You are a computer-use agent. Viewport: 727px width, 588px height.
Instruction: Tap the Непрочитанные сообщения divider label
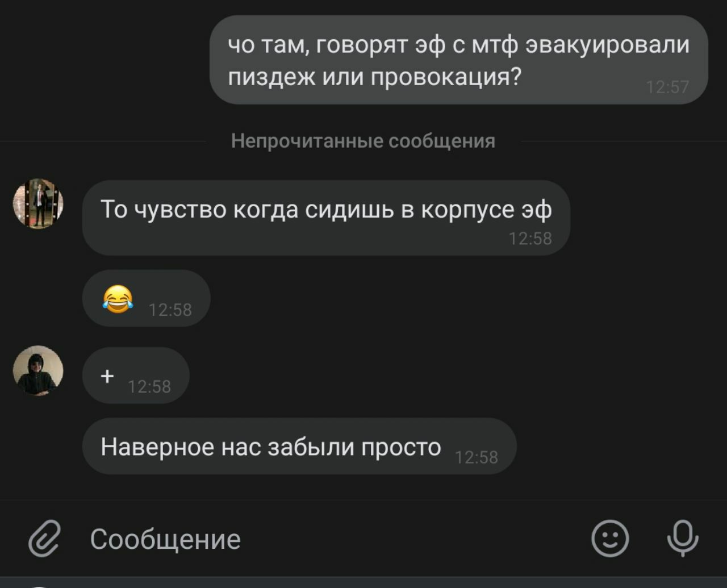tap(363, 141)
